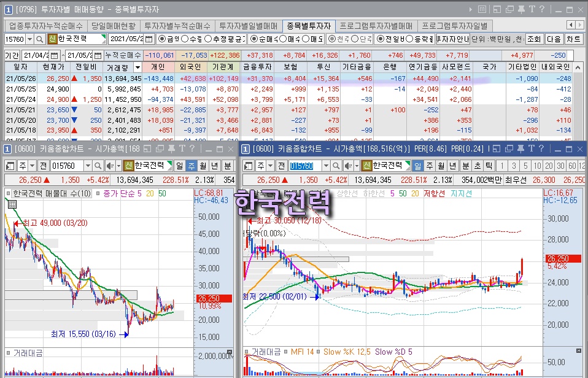Click the 종가 단순 indicator marker on left chart
The width and height of the screenshot is (588, 378).
(x=98, y=193)
